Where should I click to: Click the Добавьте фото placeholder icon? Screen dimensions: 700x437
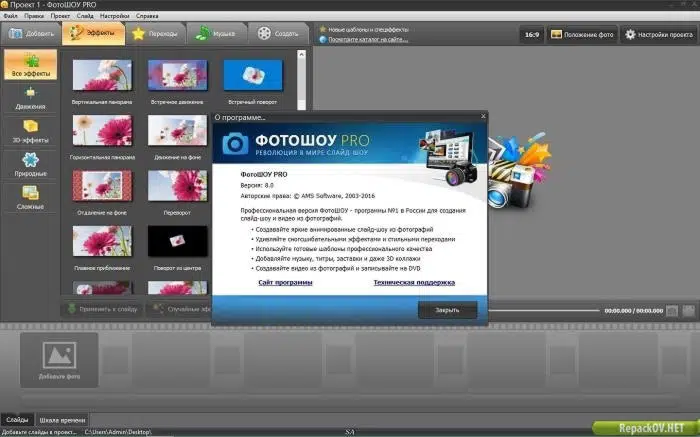coord(59,355)
